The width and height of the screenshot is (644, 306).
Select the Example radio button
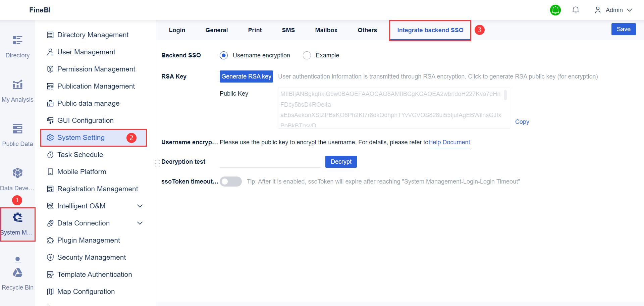[307, 55]
